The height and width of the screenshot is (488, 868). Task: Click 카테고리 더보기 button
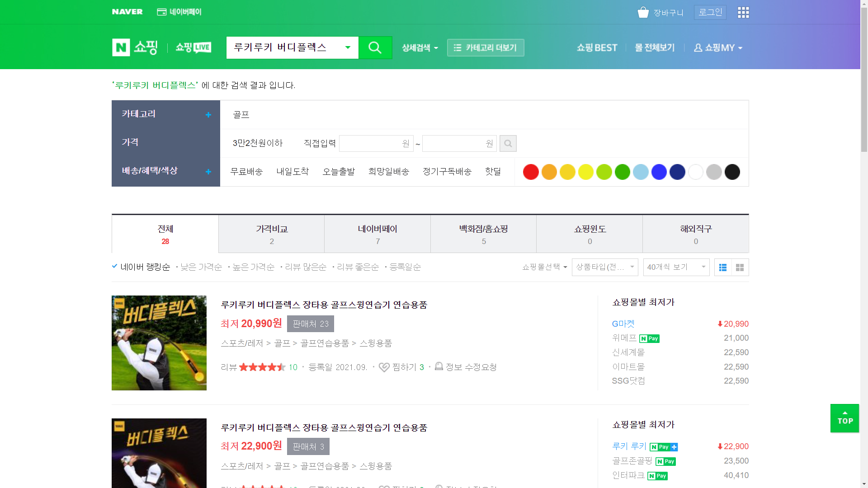click(x=486, y=47)
